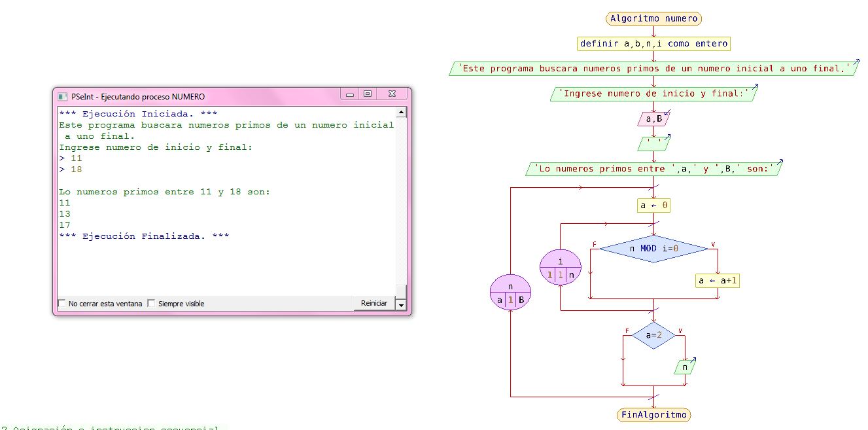Click the console scrollbar down arrow
The height and width of the screenshot is (430, 868).
pos(400,304)
